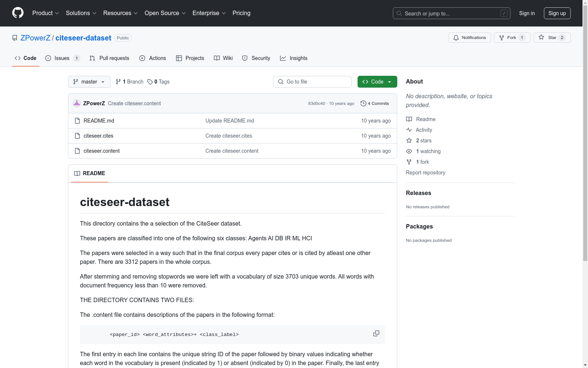The height and width of the screenshot is (368, 588).
Task: Expand the Open Source menu
Action: pos(165,13)
